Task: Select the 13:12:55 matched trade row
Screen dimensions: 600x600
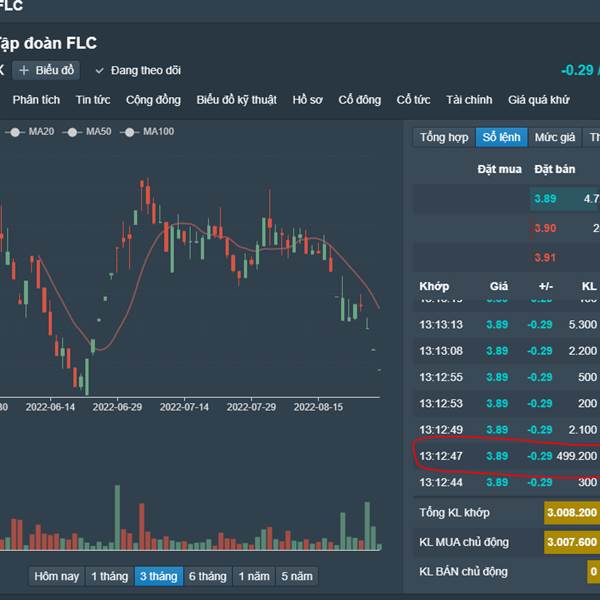Action: pyautogui.click(x=507, y=377)
